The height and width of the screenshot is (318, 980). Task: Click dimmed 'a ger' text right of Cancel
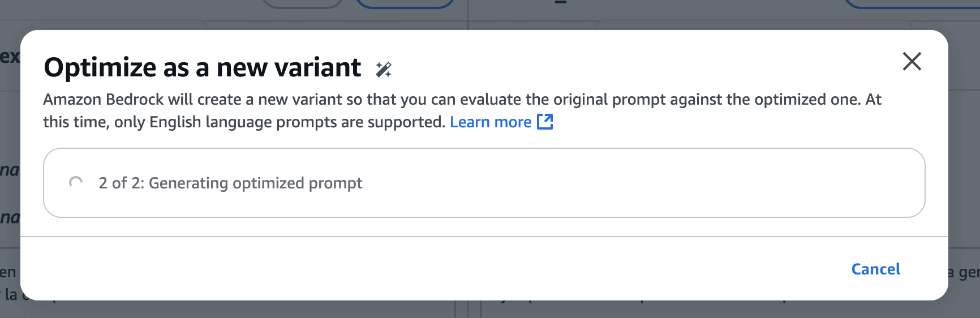(x=964, y=272)
